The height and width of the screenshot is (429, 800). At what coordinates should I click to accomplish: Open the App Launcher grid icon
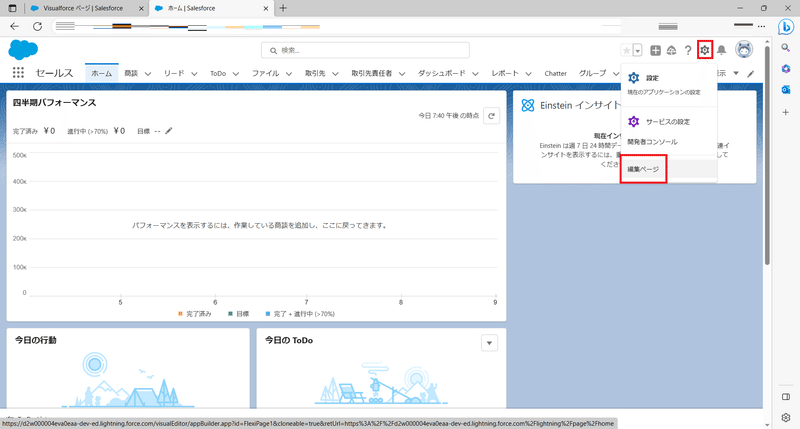point(18,73)
